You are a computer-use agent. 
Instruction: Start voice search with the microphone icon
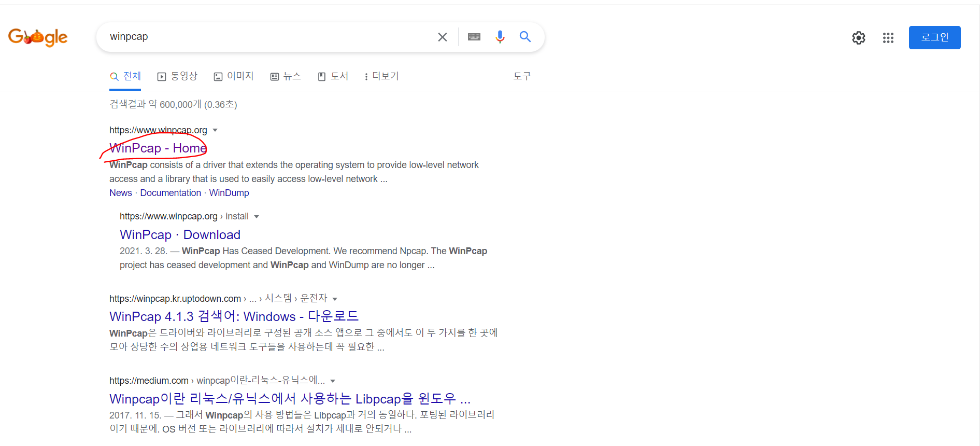tap(500, 37)
